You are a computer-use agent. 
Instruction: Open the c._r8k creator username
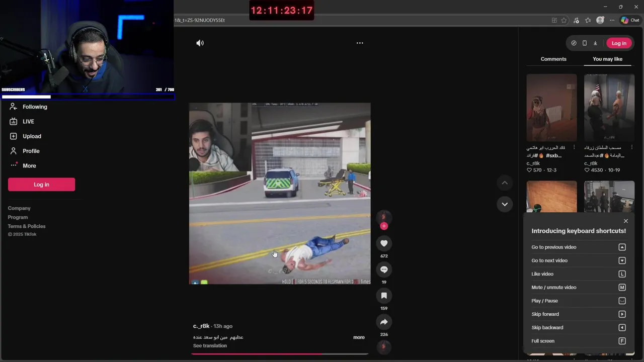[x=201, y=326]
